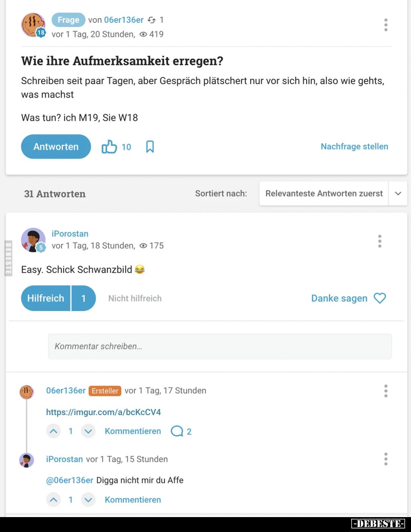Tap the heart icon beside Danke sagen

coord(380,298)
